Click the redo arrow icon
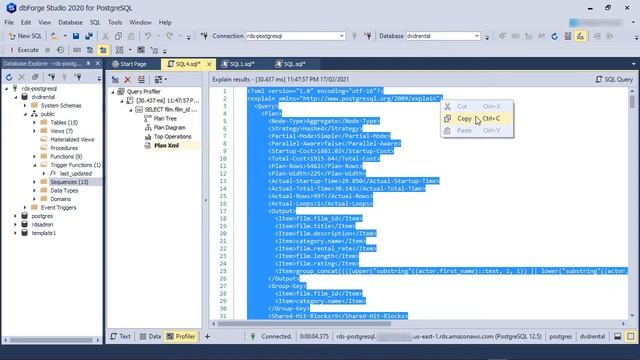This screenshot has height=360, width=640. (169, 36)
